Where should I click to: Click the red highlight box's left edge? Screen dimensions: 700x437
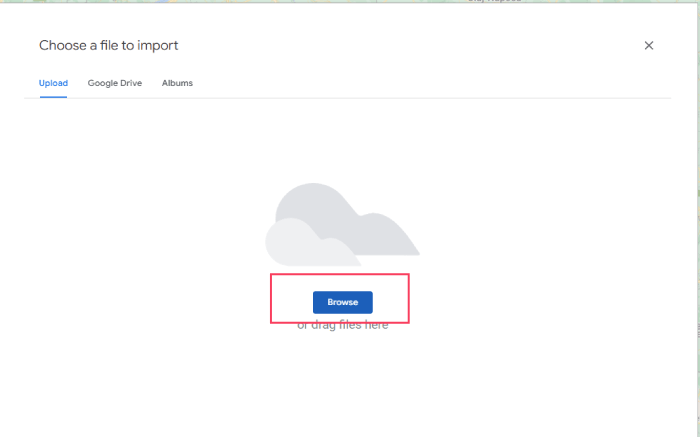[271, 299]
